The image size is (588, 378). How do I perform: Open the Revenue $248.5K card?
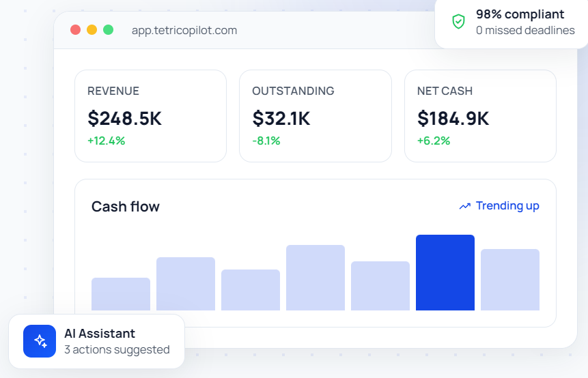150,116
